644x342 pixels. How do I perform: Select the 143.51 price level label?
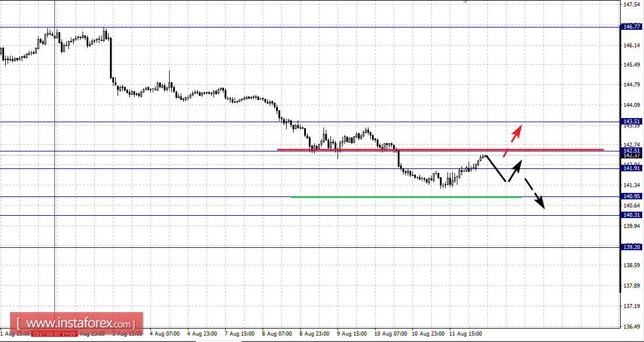pos(631,122)
